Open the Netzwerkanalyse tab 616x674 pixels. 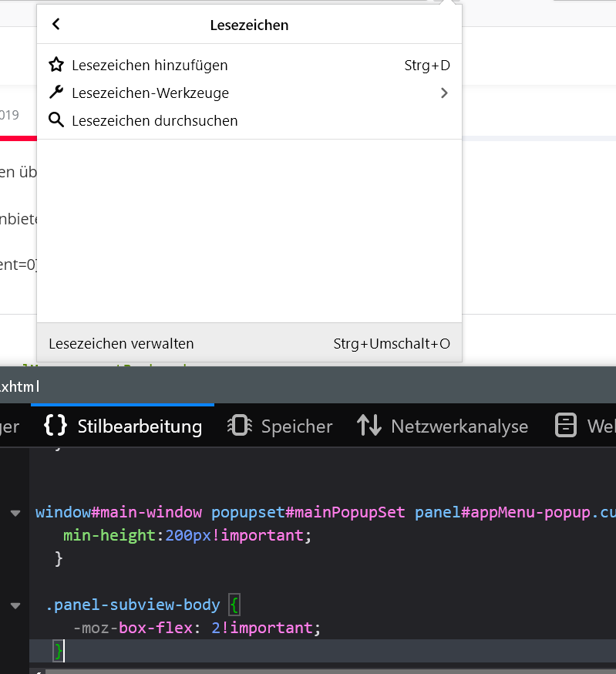pos(459,426)
